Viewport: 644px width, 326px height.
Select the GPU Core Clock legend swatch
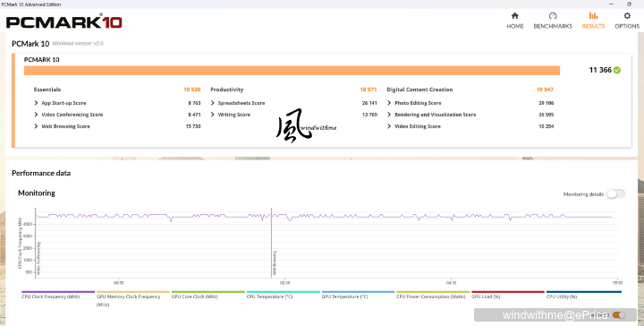point(208,292)
